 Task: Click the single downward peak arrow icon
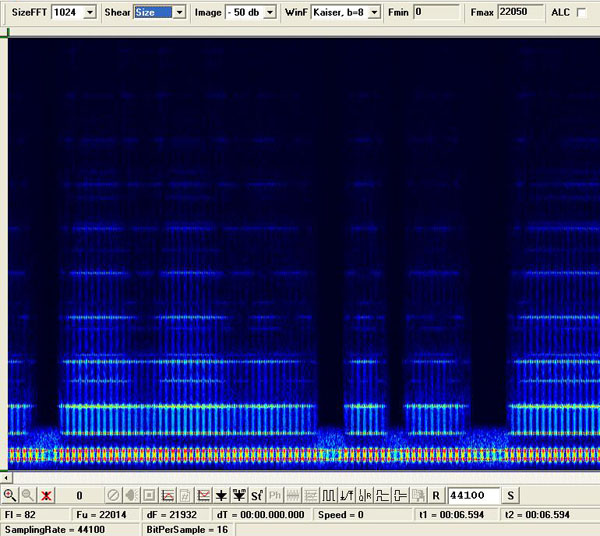tap(221, 495)
